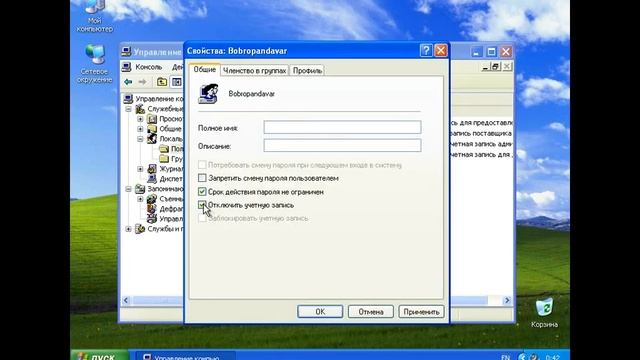The image size is (640, 360).
Task: Open 'Мой компьютер' desktop icon
Action: pyautogui.click(x=95, y=16)
